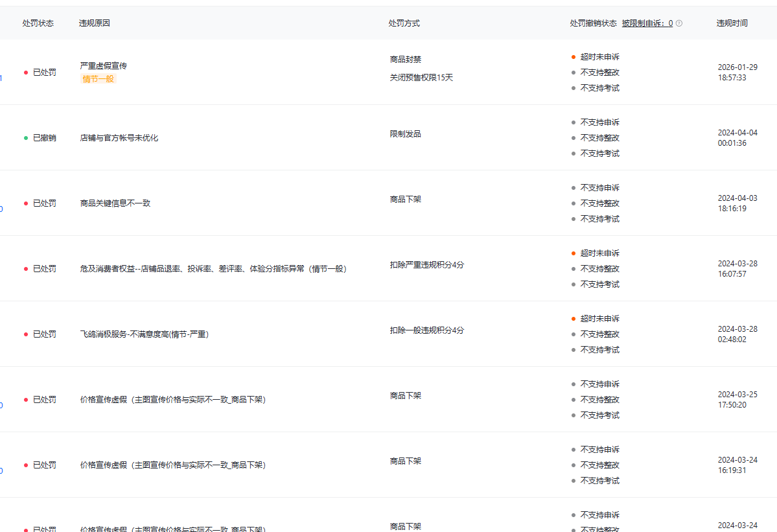Image resolution: width=777 pixels, height=532 pixels.
Task: Click the orange 超时未申诉 dot for 严重虚假宣传
Action: [x=574, y=57]
